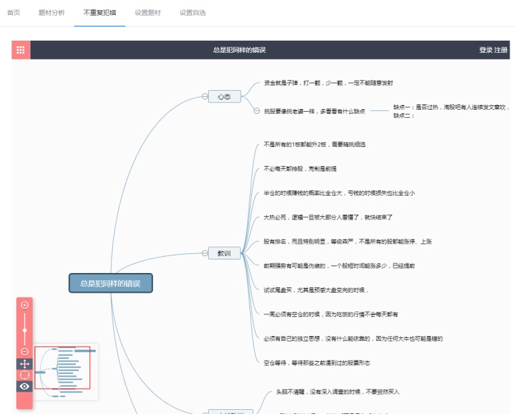Select the root node 总是犯同样的错误
515x420 pixels.
click(110, 283)
